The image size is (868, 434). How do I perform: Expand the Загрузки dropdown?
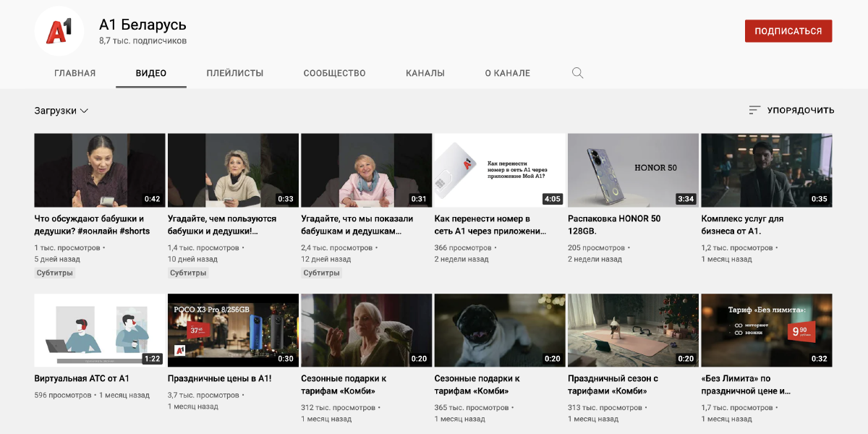61,111
